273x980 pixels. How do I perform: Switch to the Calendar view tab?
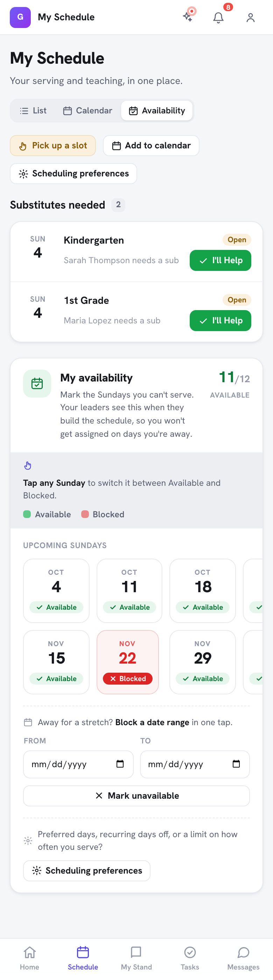click(88, 110)
